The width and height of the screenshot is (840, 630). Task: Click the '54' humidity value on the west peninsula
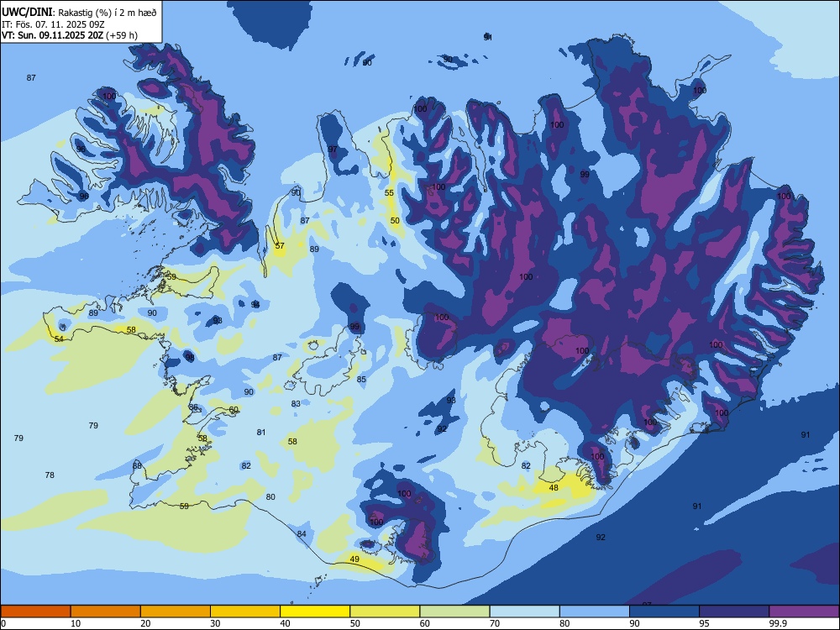[x=59, y=339]
